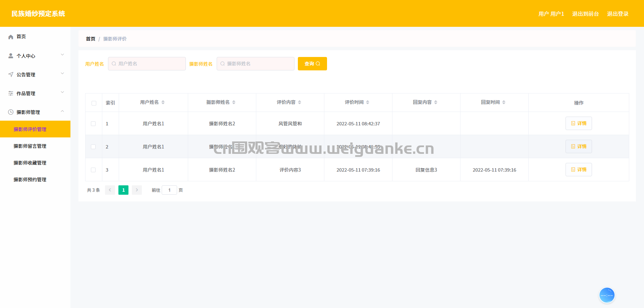This screenshot has height=308, width=644.
Task: Go to next page arrow
Action: [x=137, y=190]
